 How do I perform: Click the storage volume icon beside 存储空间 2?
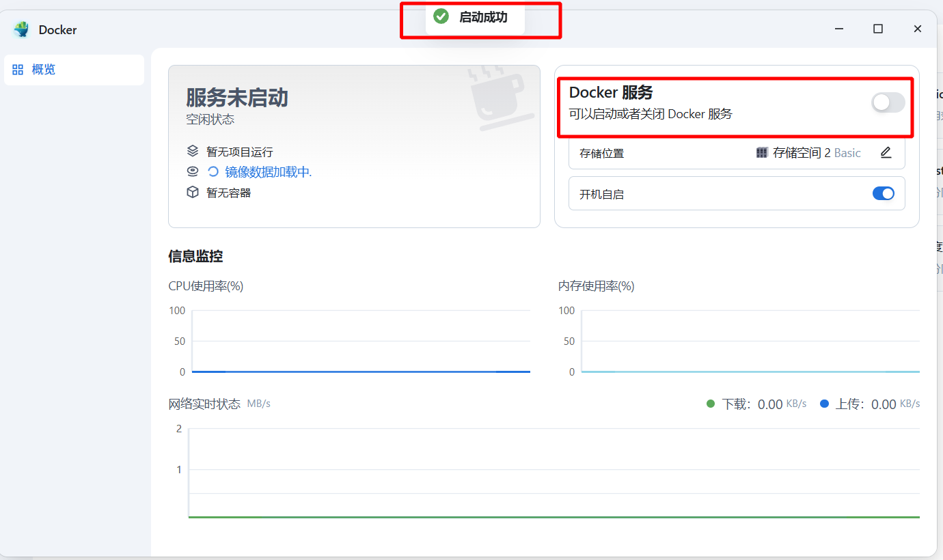pos(762,153)
